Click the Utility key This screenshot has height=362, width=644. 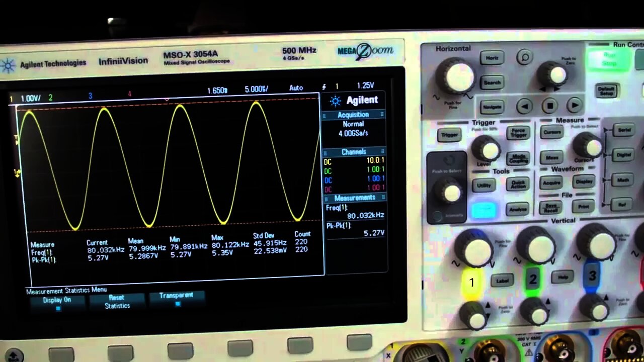(484, 186)
